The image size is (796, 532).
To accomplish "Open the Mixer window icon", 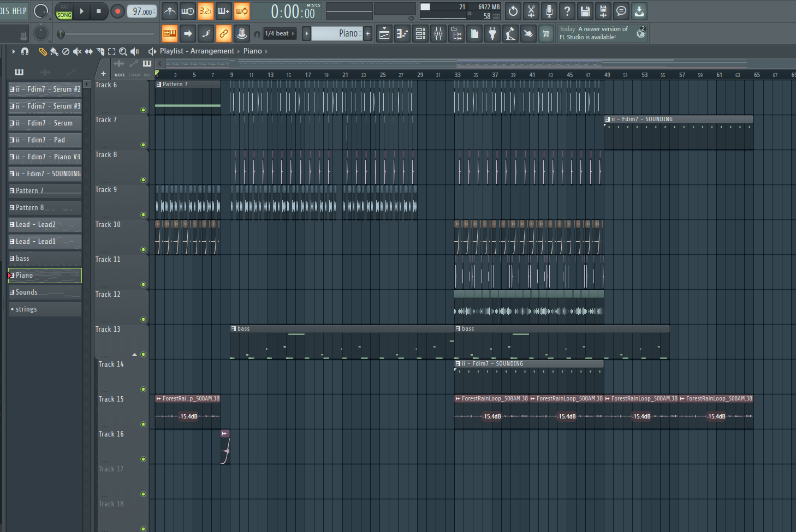I will 438,34.
